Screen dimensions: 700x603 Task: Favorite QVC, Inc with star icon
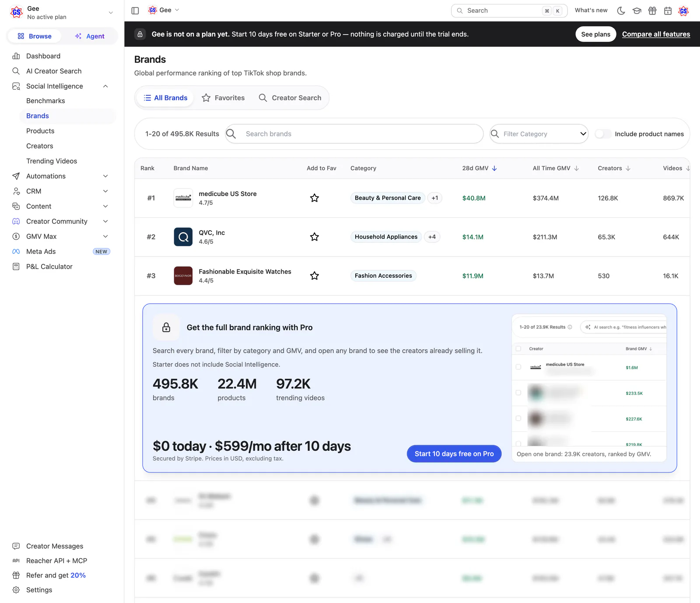(x=314, y=237)
